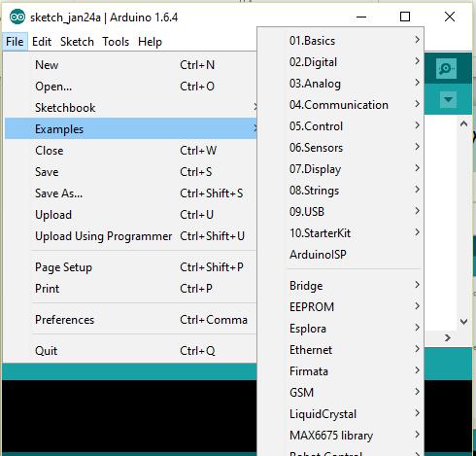This screenshot has width=476, height=456.
Task: Expand 01.Basics examples
Action: (x=341, y=41)
